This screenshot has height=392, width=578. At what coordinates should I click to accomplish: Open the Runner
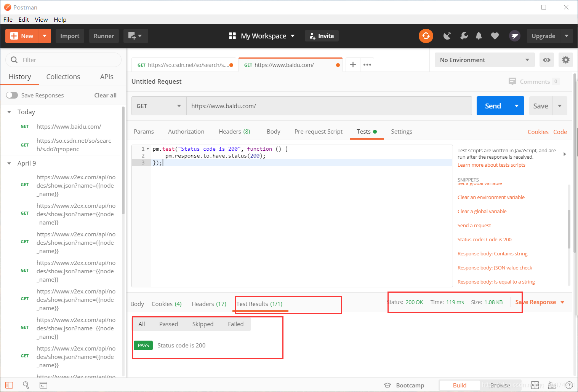pyautogui.click(x=104, y=36)
